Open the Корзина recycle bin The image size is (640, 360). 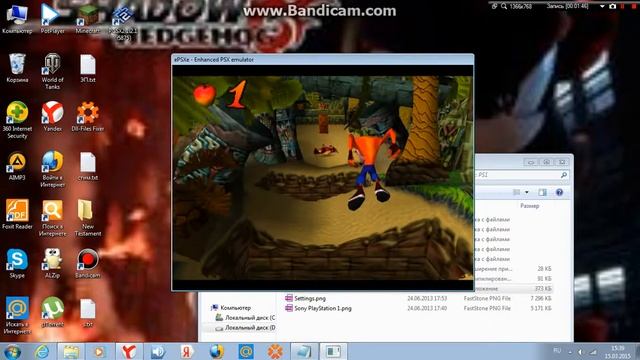pos(17,68)
